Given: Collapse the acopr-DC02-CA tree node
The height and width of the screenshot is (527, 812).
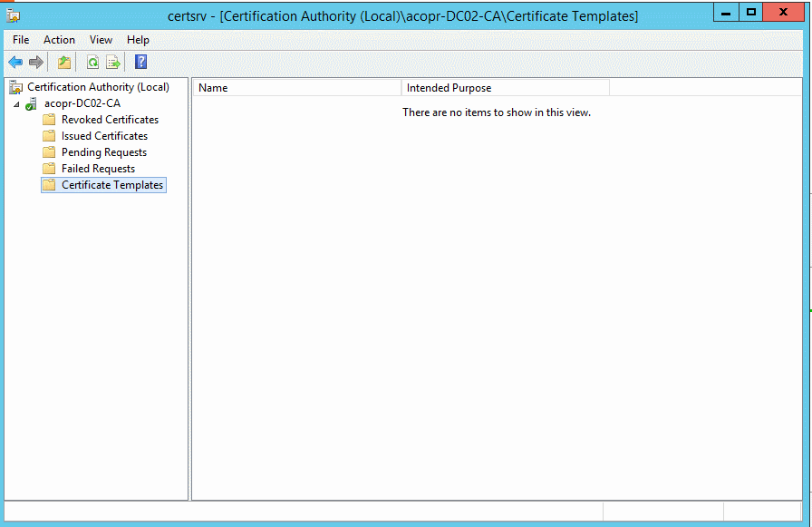Looking at the screenshot, I should click(x=16, y=102).
